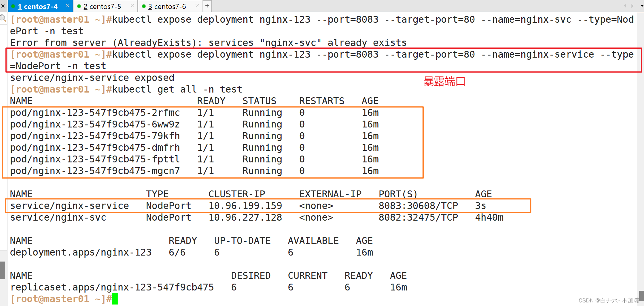Click pod name nginx-123-547f9cb475-6ww9z
Viewport: 644px width, 306px height.
[x=95, y=124]
